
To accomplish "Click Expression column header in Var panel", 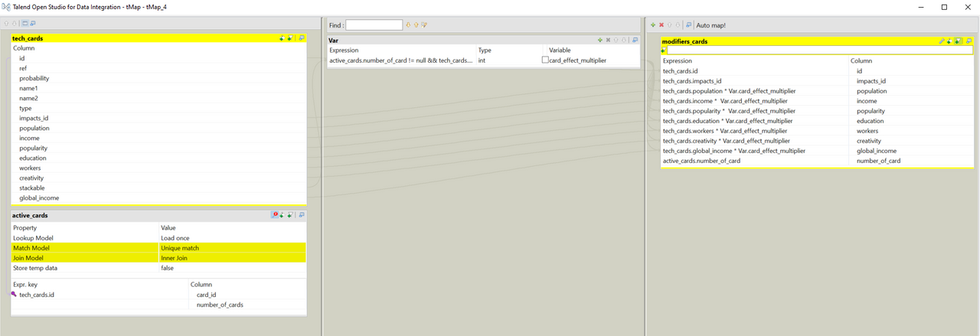I will [x=344, y=50].
